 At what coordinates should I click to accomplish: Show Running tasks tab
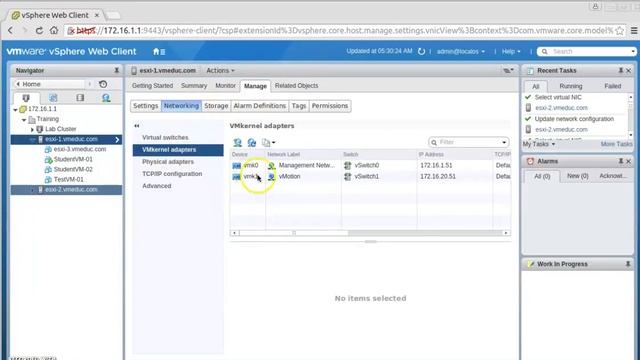coord(571,86)
